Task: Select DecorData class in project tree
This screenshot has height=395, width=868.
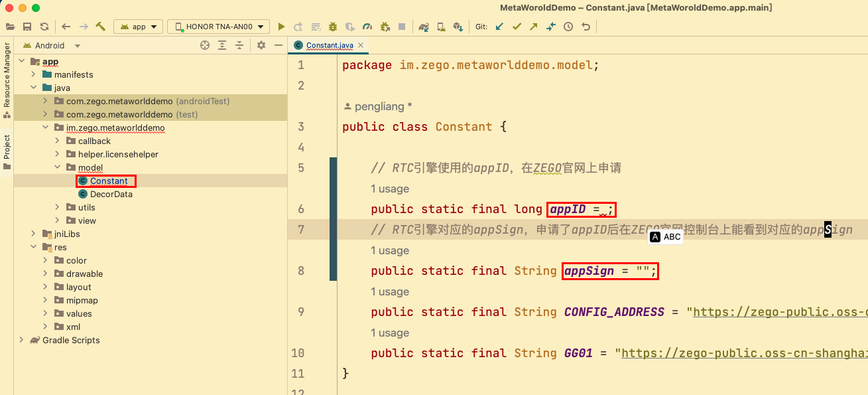Action: 111,194
